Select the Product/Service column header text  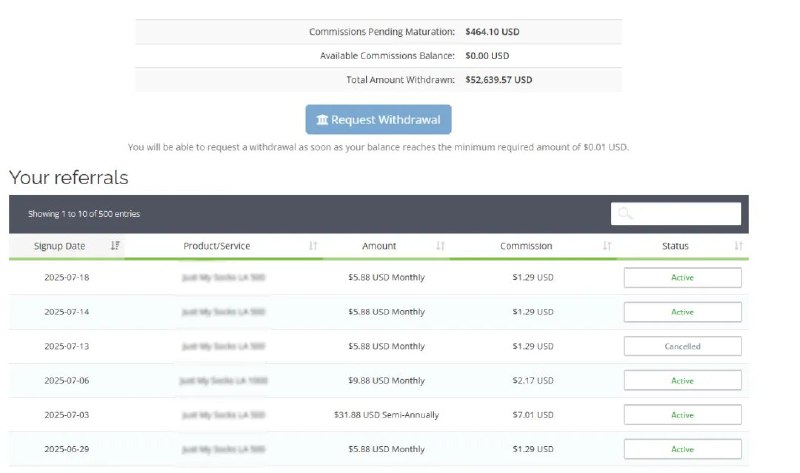[217, 246]
